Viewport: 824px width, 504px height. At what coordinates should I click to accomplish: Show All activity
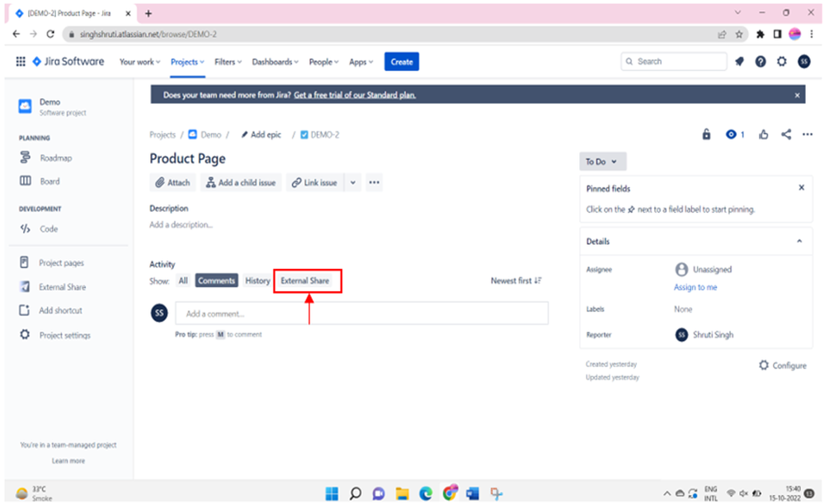[x=183, y=280]
